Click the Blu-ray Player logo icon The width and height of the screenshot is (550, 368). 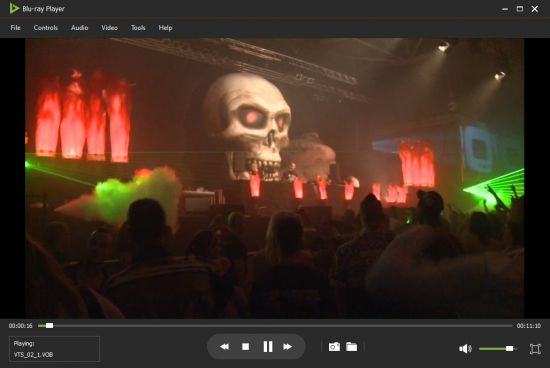14,8
